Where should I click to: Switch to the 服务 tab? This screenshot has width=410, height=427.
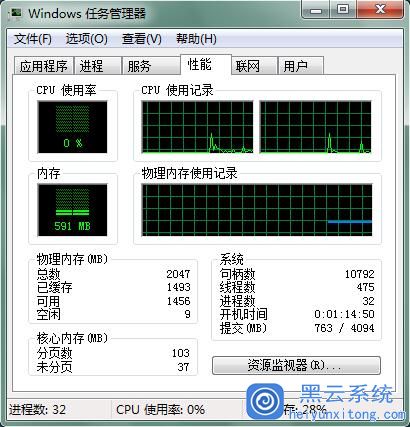coord(150,66)
